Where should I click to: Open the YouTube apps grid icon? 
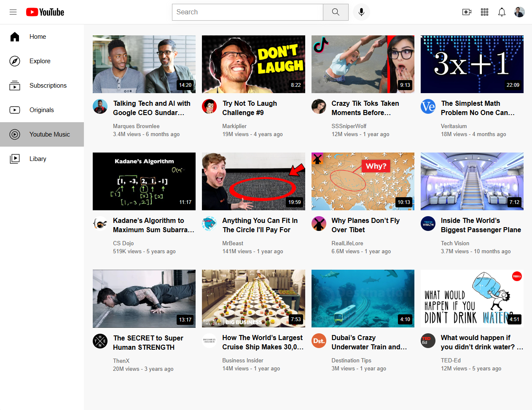coord(485,12)
